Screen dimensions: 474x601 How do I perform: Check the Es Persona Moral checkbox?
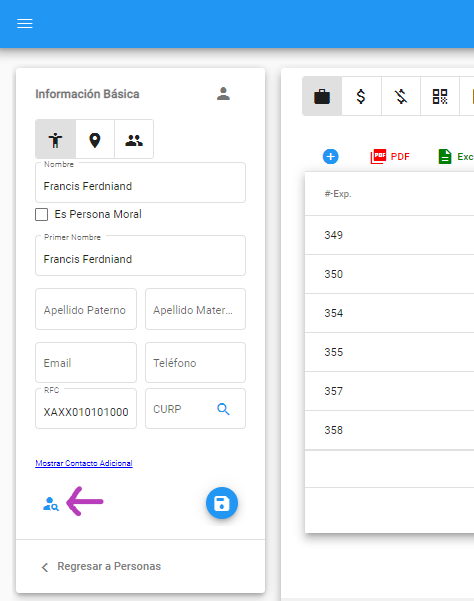tap(42, 214)
